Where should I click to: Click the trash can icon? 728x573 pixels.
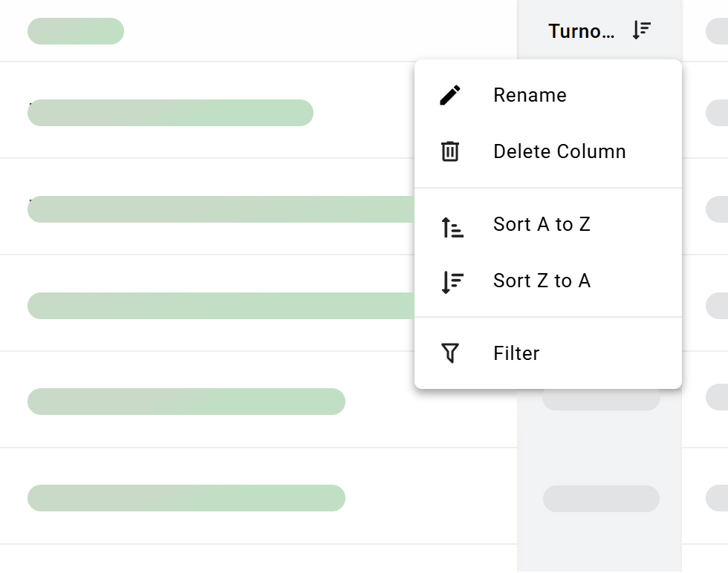(x=450, y=151)
